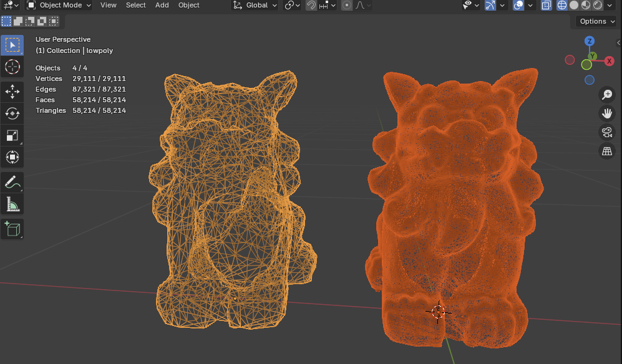This screenshot has width=622, height=364.
Task: Toggle proportional editing in header
Action: [347, 5]
